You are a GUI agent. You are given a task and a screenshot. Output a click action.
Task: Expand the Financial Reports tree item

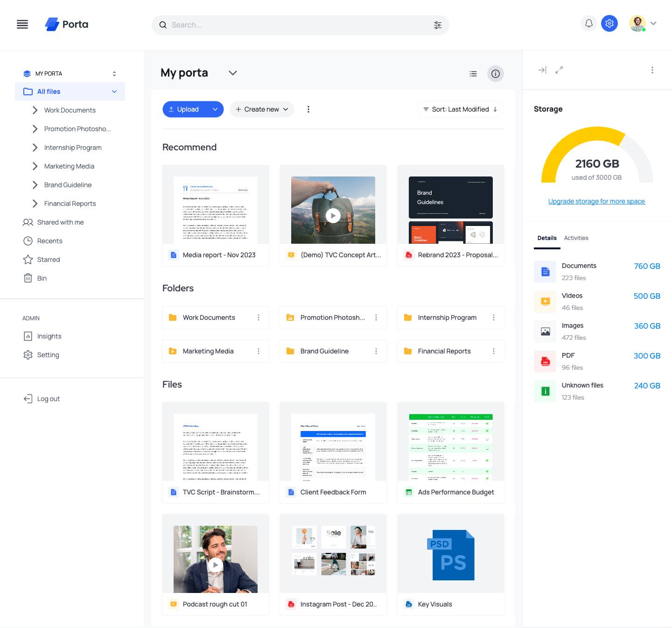[35, 204]
